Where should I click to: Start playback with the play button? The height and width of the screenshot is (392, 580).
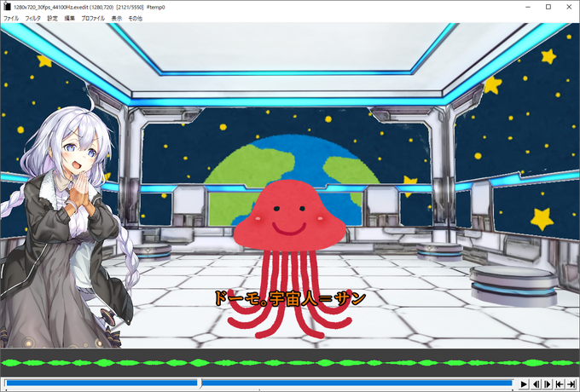pyautogui.click(x=524, y=383)
